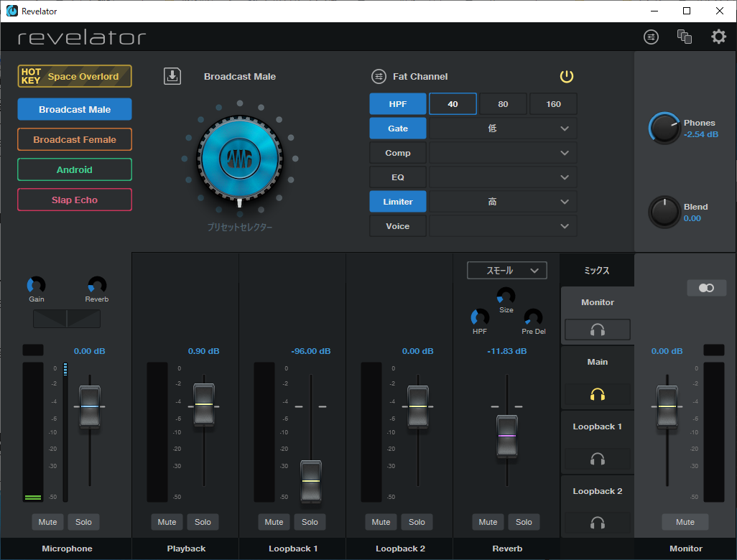Click the microphone Reverb knob
Screen dimensions: 737x560
(97, 285)
